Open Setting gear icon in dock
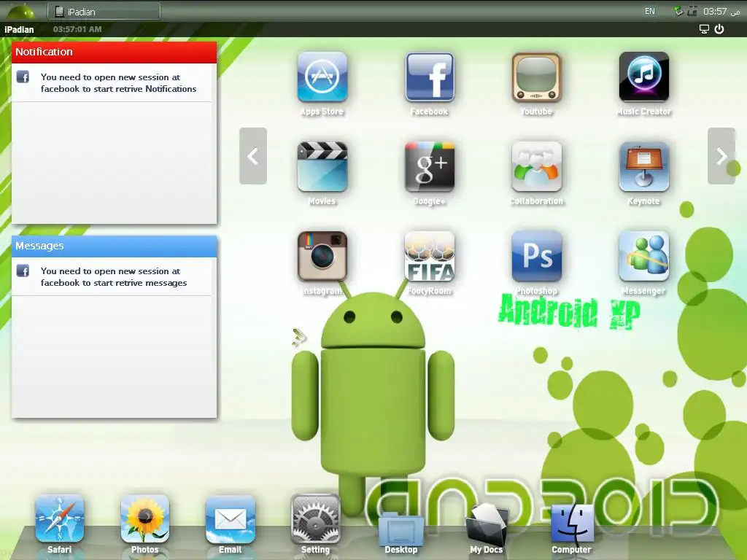 pyautogui.click(x=315, y=518)
